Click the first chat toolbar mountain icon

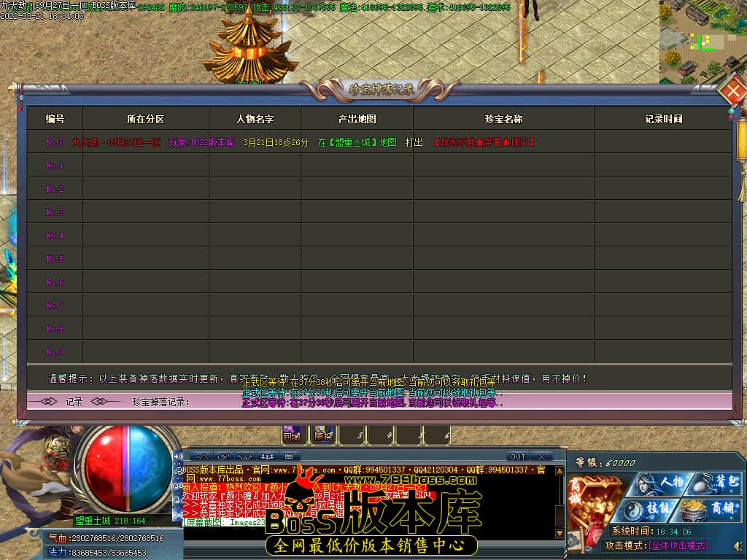(201, 457)
